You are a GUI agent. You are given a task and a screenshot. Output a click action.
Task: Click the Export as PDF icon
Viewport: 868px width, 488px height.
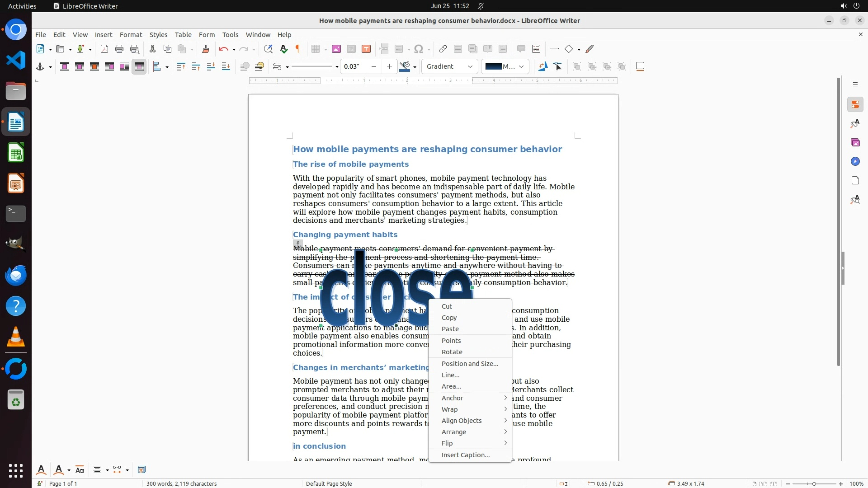click(104, 49)
